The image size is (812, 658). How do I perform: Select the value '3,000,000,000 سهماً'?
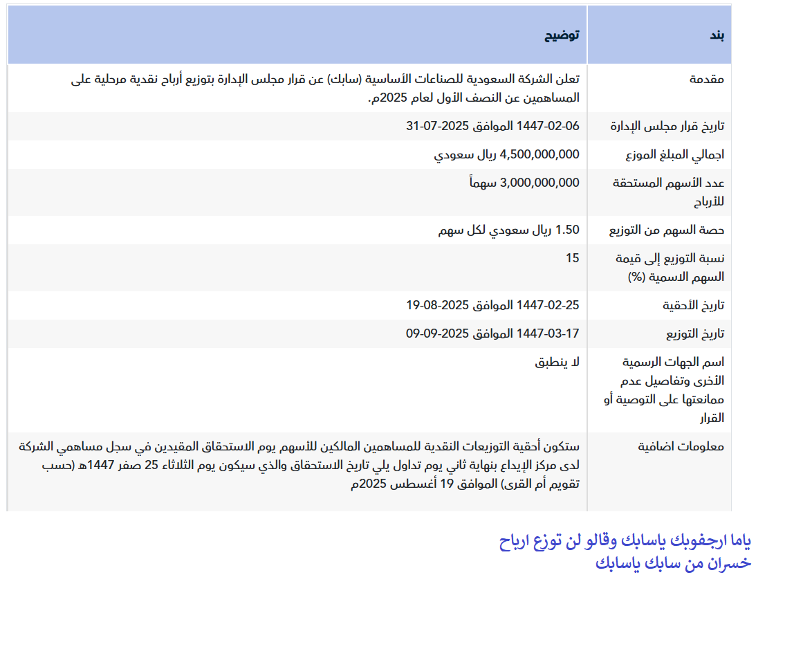coord(524,183)
